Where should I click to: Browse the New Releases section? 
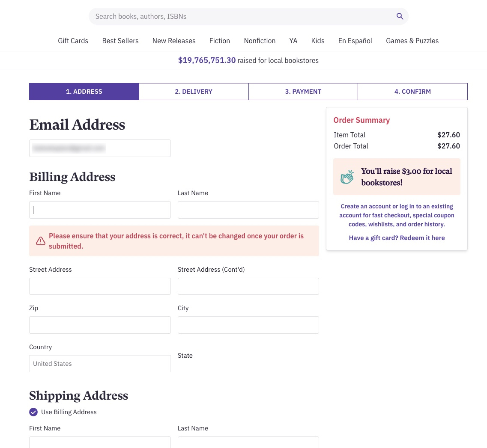click(x=174, y=41)
